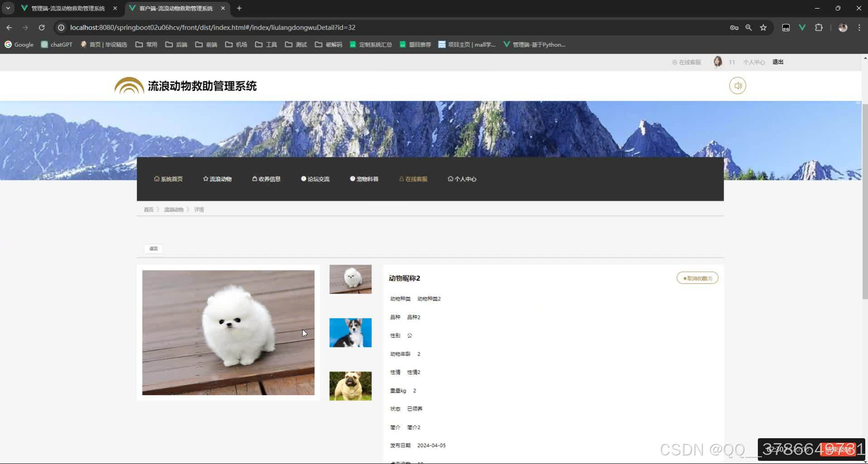868x464 pixels.
Task: Switch to 客户端-流浪动物救助管理系统 tab
Action: pyautogui.click(x=176, y=8)
